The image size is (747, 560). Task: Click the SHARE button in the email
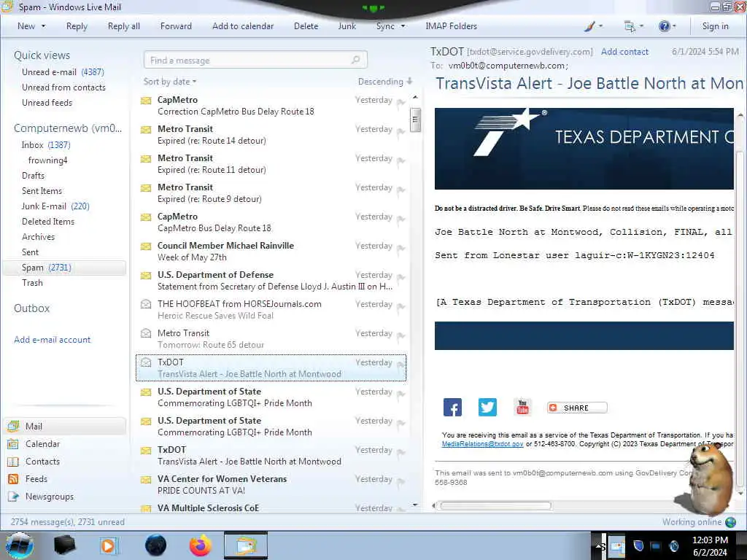click(577, 408)
